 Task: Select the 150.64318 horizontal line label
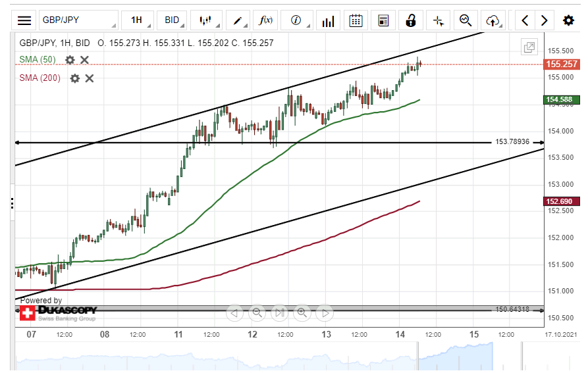pyautogui.click(x=512, y=309)
